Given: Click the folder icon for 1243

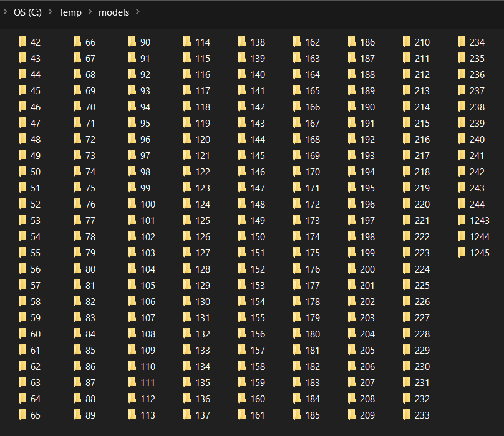Looking at the screenshot, I should [x=462, y=220].
